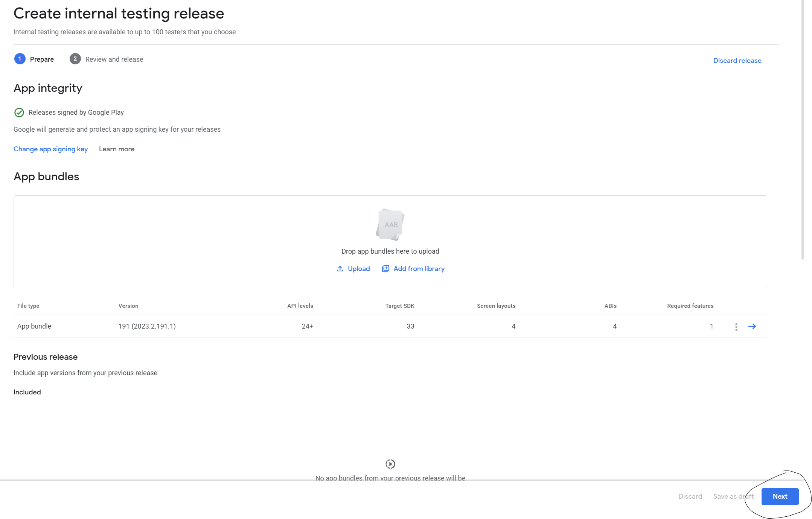Select the Prepare step label
812x519 pixels.
click(41, 59)
